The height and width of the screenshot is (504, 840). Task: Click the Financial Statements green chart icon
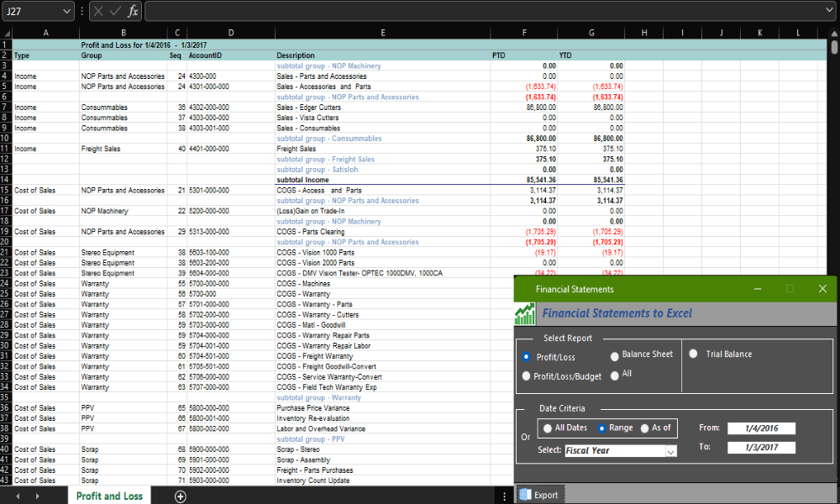pyautogui.click(x=525, y=314)
